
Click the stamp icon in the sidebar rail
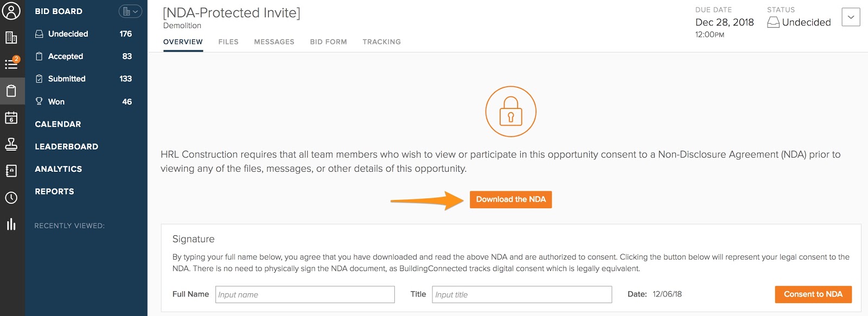click(11, 144)
